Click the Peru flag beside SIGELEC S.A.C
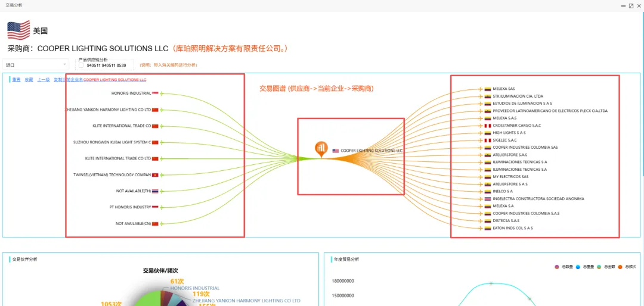The image size is (644, 306). pyautogui.click(x=488, y=140)
